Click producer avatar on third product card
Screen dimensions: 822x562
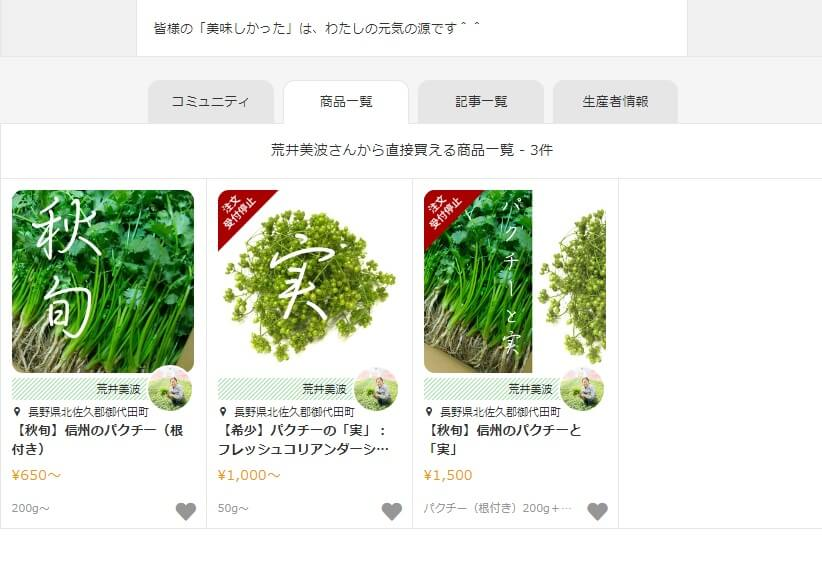coord(582,389)
